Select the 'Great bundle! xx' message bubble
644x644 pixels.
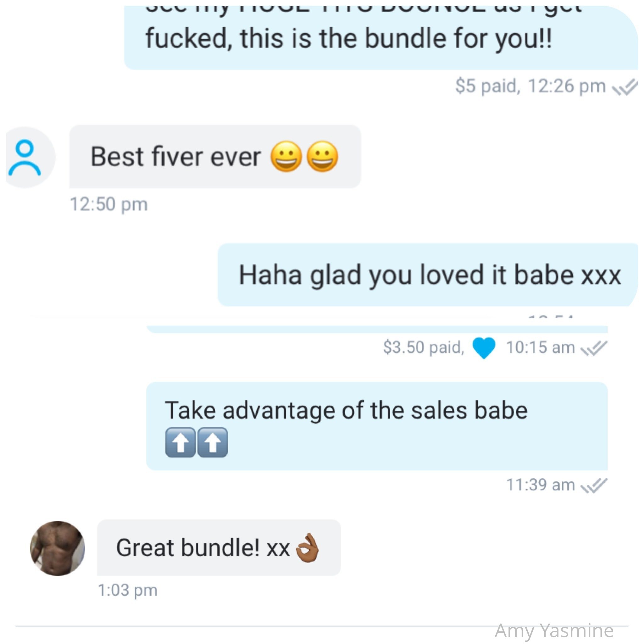219,548
